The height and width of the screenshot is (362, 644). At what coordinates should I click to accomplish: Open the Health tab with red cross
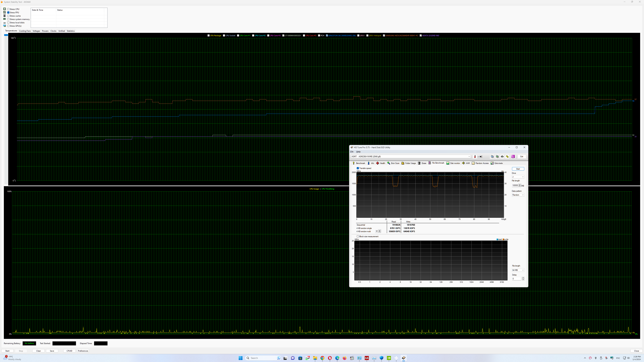[x=381, y=163]
